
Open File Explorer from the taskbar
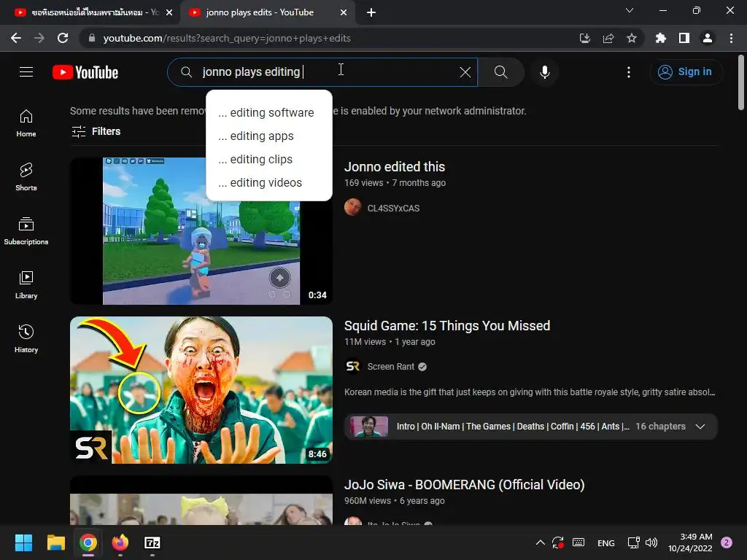(x=55, y=542)
